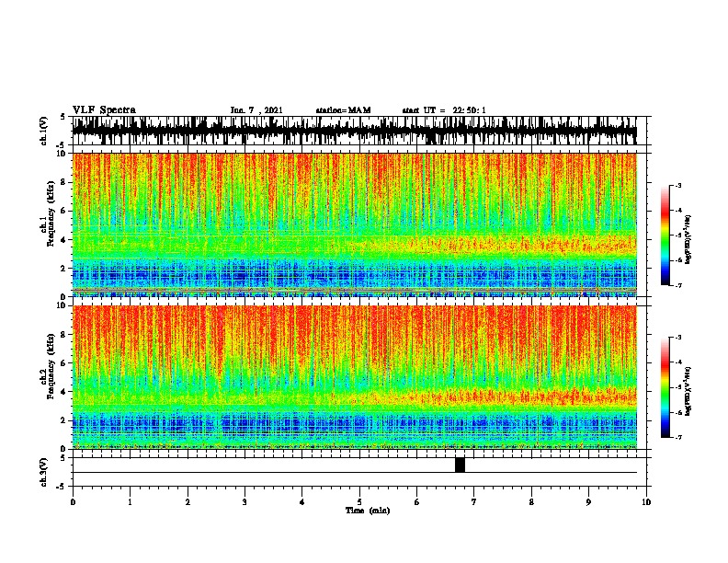Click time axis tick label "6"
This screenshot has width=728, height=563.
(x=417, y=502)
